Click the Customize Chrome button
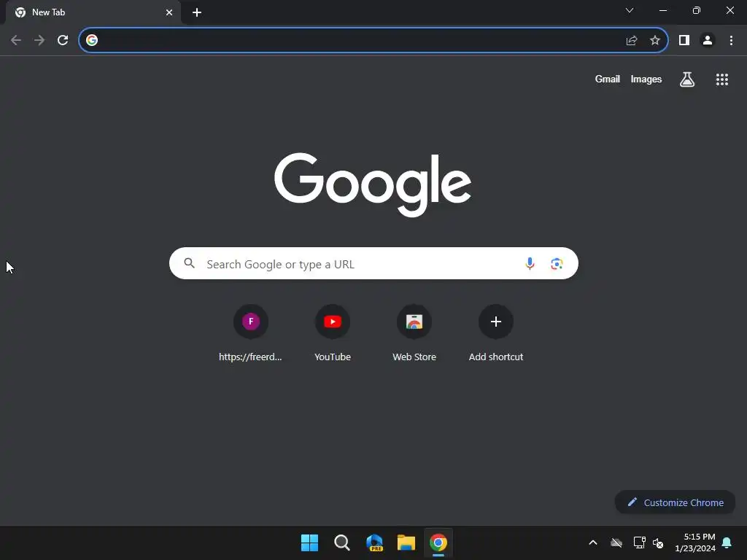 (x=675, y=502)
